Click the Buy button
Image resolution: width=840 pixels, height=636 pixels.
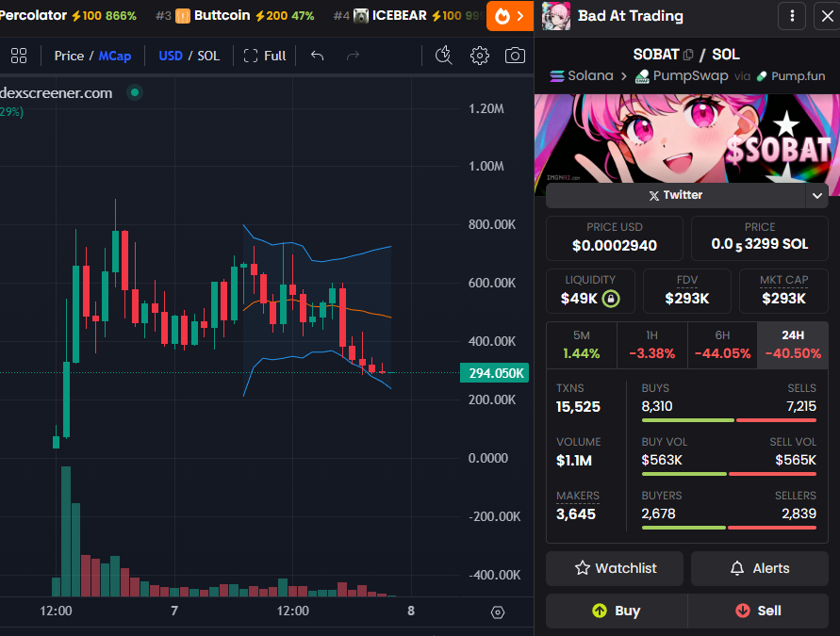pyautogui.click(x=617, y=611)
